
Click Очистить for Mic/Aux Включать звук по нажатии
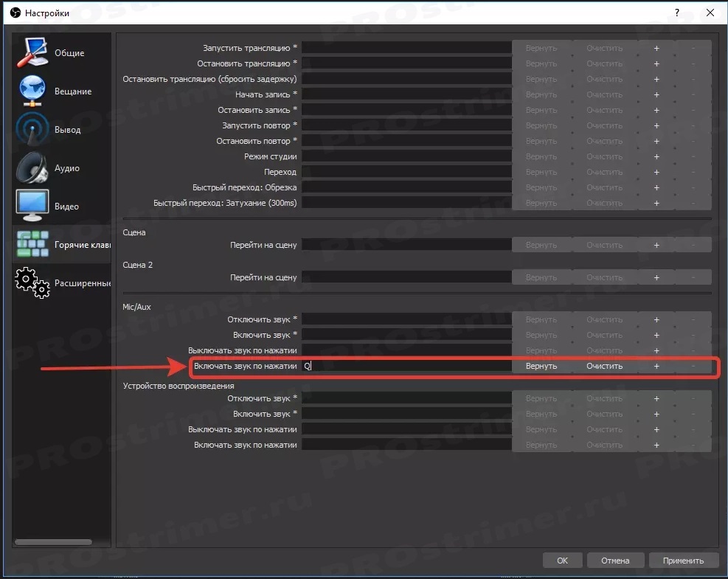pos(605,366)
